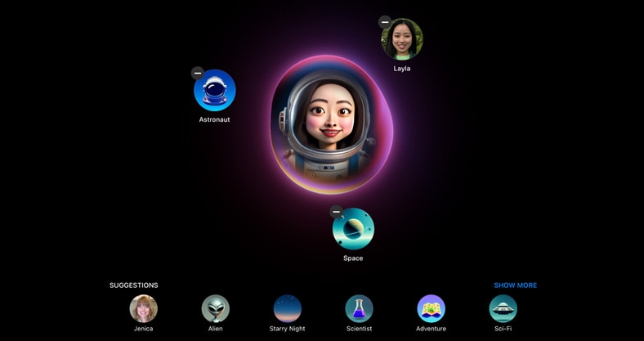
Task: Click the Suggestions heading
Action: (134, 285)
